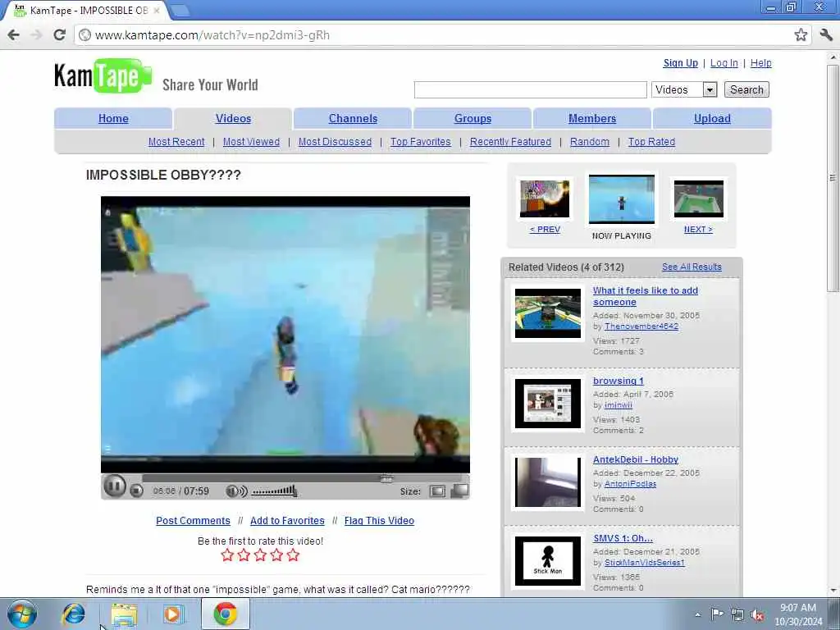
Task: Open uploader StickManVidsSeries1's profile link
Action: 645,562
